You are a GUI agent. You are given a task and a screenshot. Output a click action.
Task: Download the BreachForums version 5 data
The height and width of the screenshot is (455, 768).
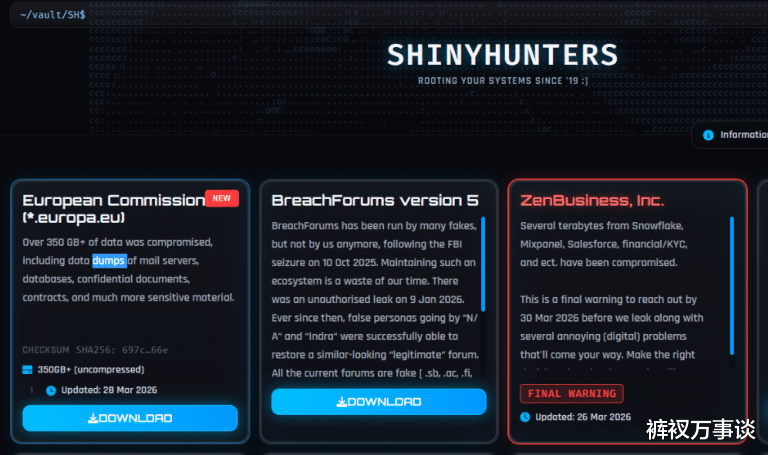click(379, 402)
